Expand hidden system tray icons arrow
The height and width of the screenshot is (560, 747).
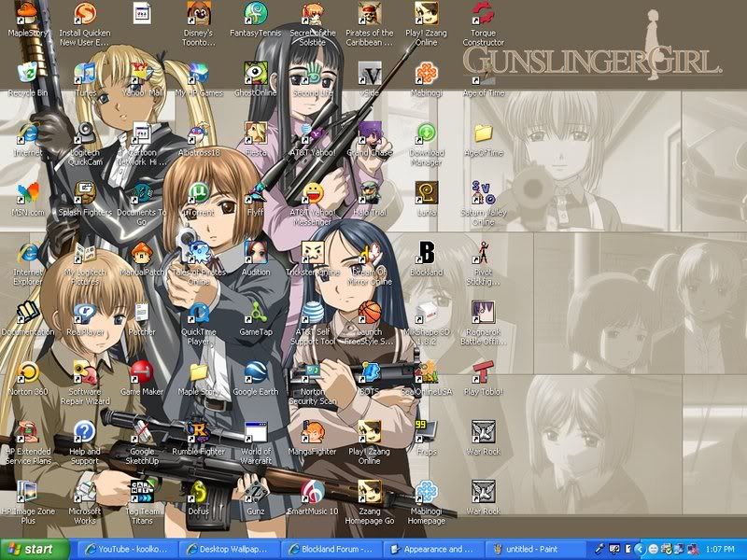(x=640, y=549)
